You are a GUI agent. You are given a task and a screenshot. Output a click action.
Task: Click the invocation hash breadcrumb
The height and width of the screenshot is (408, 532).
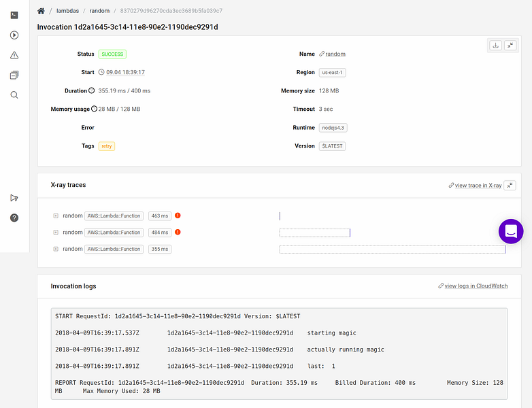tap(171, 11)
